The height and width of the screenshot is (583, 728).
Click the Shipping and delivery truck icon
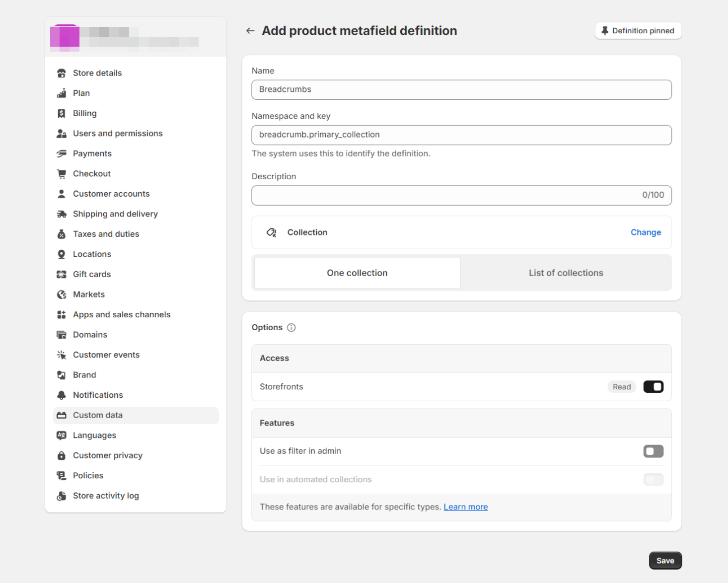[x=62, y=214]
